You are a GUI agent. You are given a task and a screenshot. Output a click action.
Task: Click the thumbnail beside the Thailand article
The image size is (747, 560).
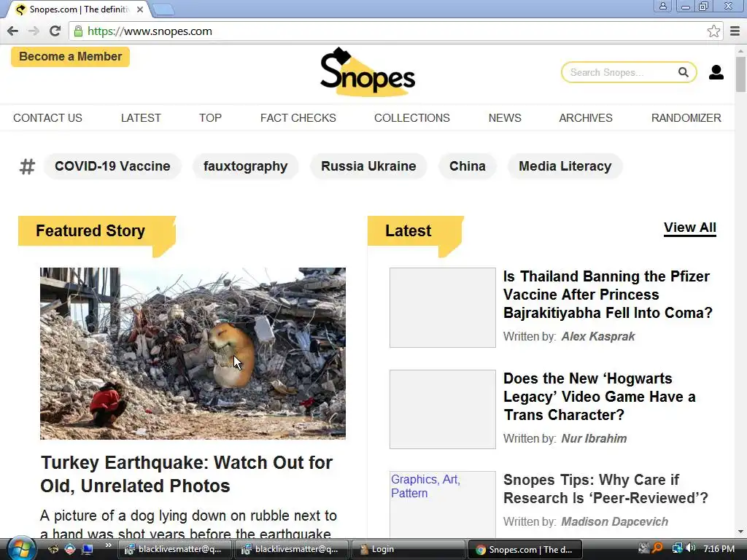click(443, 308)
